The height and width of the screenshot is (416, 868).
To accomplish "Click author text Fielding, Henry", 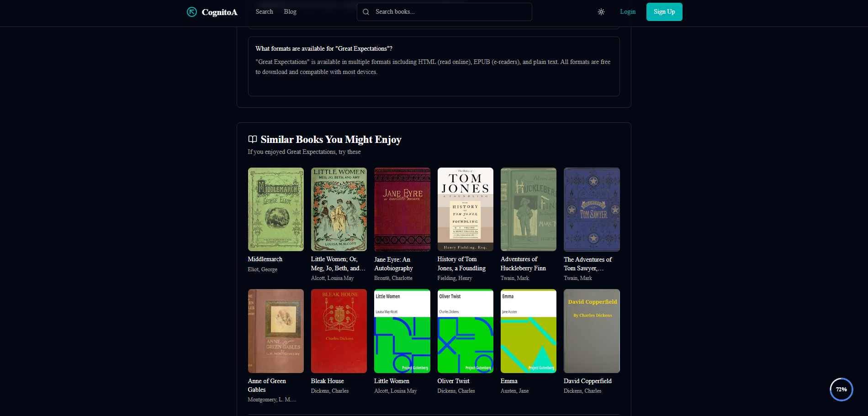I will 455,278.
